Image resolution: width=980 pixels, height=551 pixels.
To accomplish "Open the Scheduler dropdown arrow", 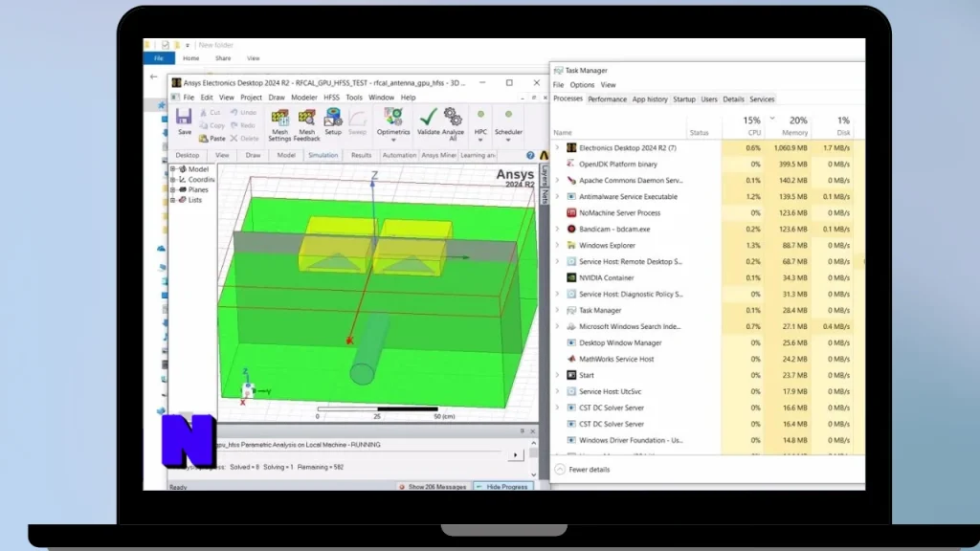I will tap(508, 141).
